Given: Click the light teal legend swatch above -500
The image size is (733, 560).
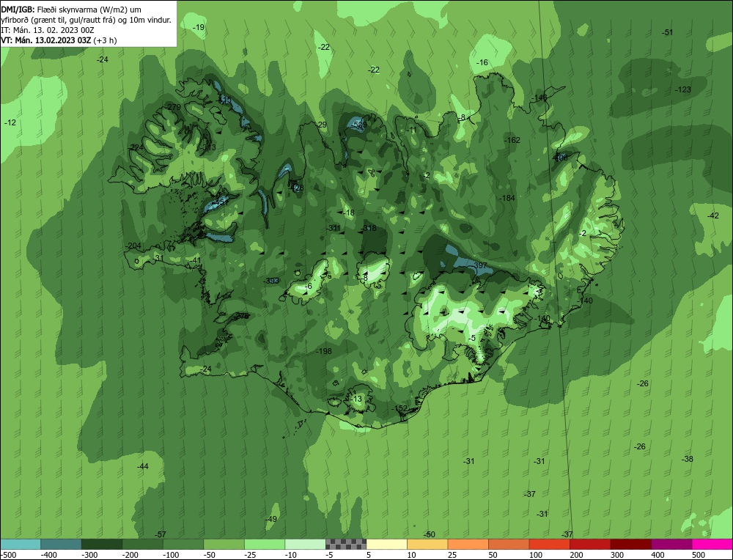Looking at the screenshot, I should point(20,544).
